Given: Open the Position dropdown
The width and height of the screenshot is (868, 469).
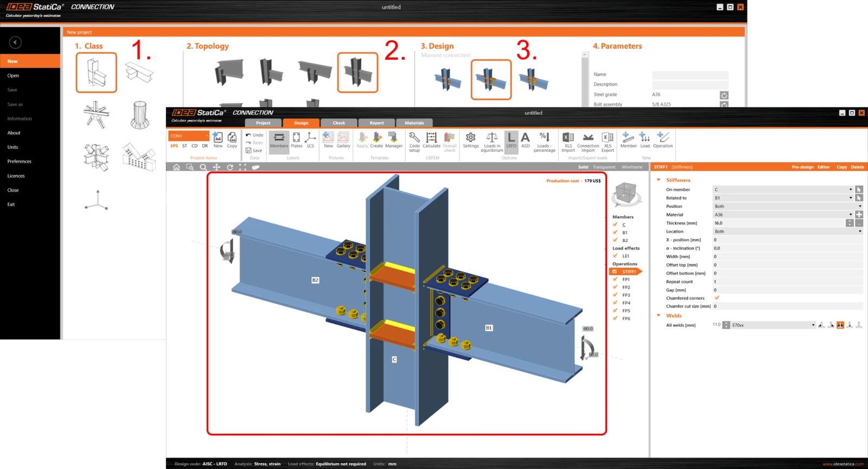Looking at the screenshot, I should pos(787,206).
